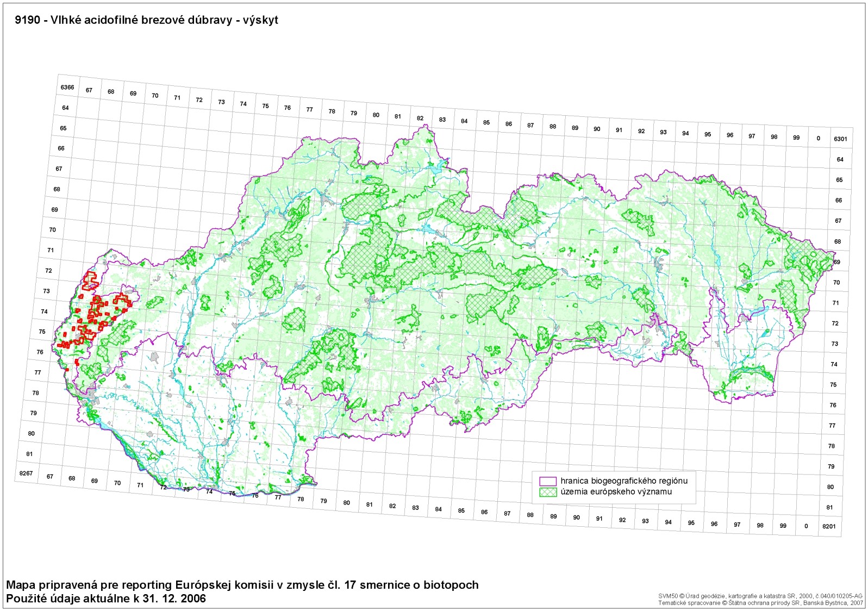This screenshot has width=868, height=611.
Task: Click right column grid label 75
Action: 833,385
